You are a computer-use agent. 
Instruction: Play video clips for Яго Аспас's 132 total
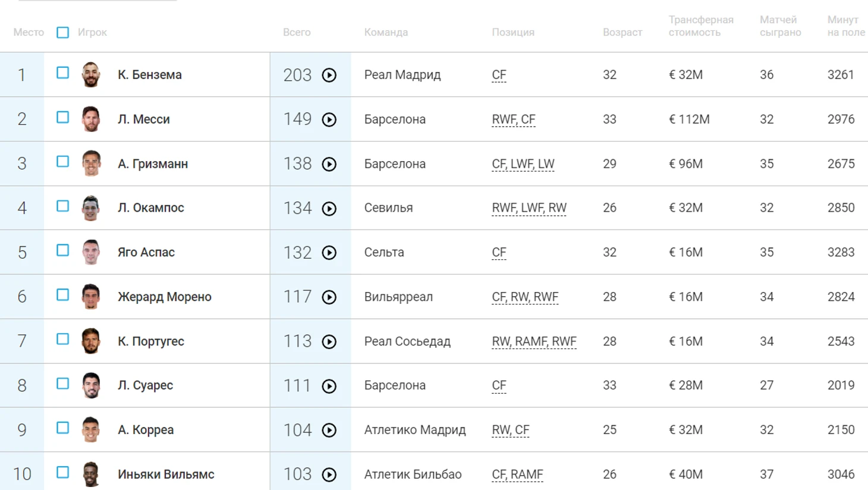(329, 253)
